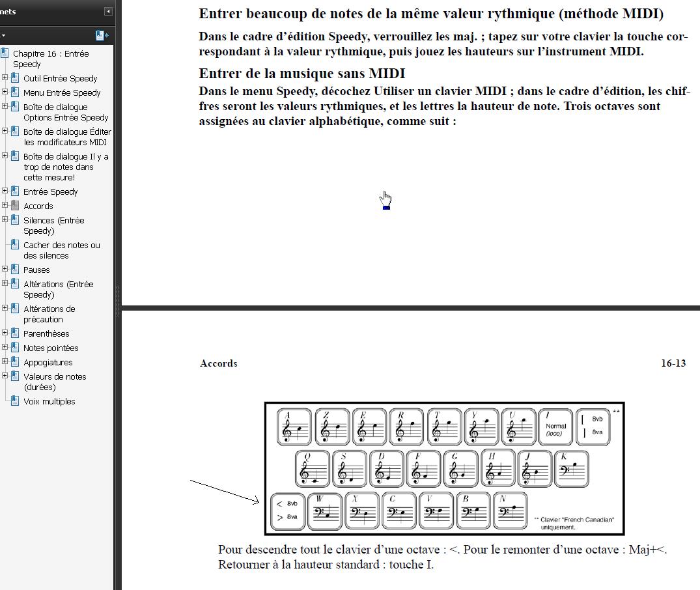The width and height of the screenshot is (700, 590).
Task: Click the bookmark icon beside Notes pointées
Action: coord(14,348)
